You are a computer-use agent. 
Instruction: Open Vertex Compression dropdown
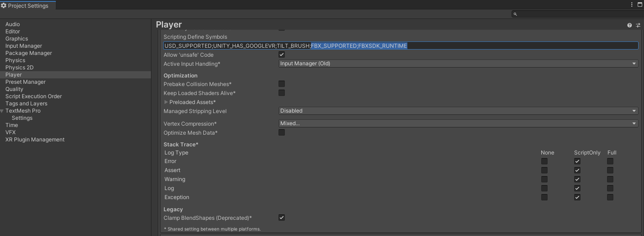pos(458,123)
